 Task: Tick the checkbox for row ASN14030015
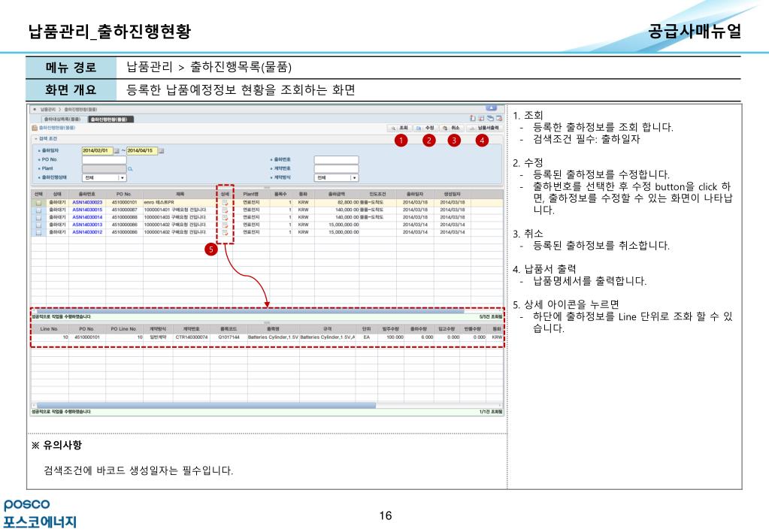click(38, 210)
